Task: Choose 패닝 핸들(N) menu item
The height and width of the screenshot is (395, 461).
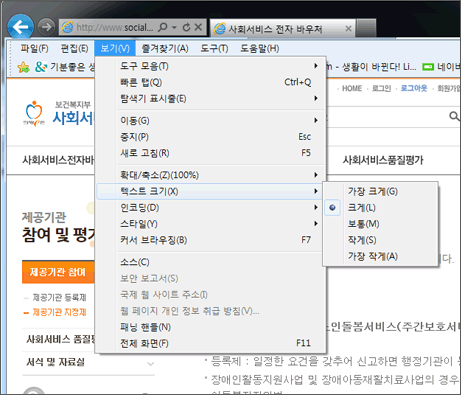Action: click(x=211, y=327)
